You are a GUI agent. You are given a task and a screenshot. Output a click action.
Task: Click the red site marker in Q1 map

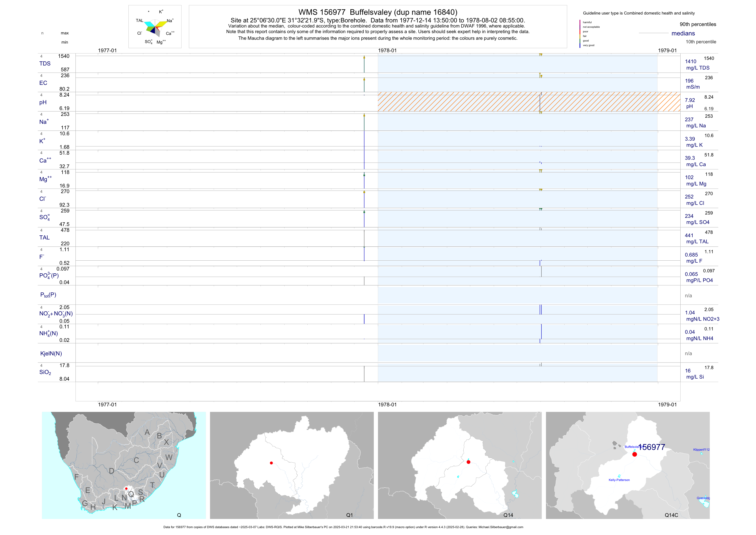(271, 463)
